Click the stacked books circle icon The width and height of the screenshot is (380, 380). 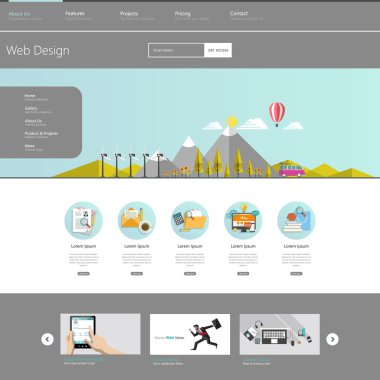pyautogui.click(x=296, y=220)
